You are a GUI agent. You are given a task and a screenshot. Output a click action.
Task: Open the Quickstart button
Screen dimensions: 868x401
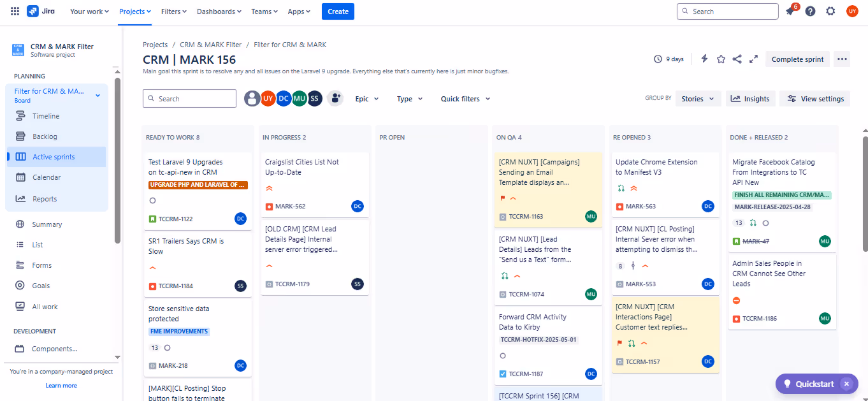809,384
